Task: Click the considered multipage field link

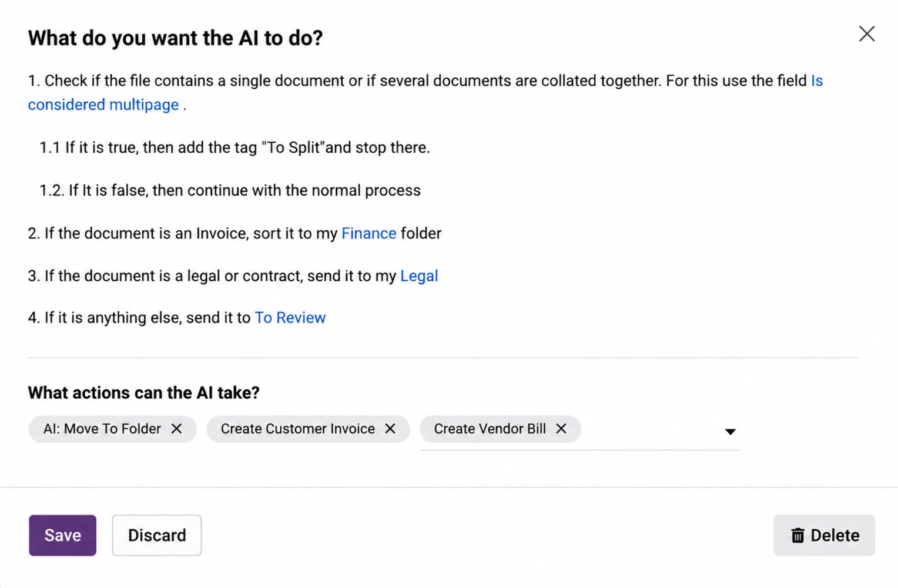Action: tap(103, 105)
